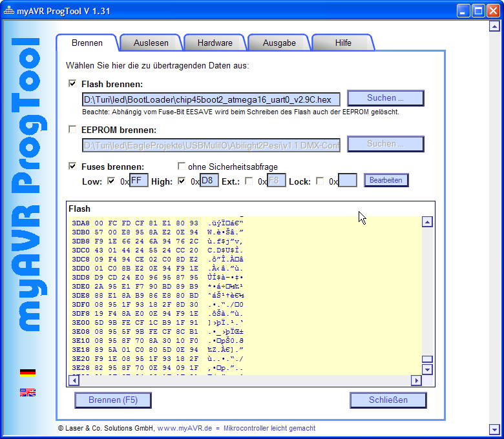Click Suchen button for EEPROM file
The height and width of the screenshot is (439, 504).
[385, 144]
